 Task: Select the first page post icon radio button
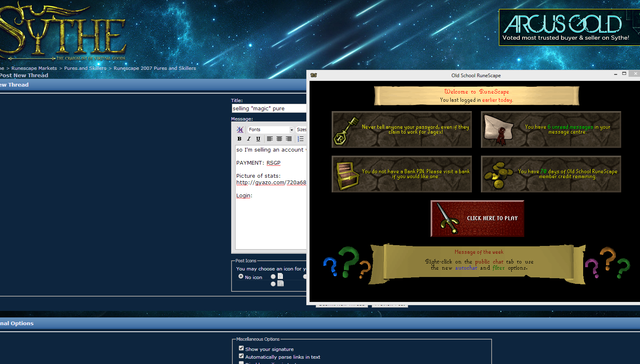point(273,277)
